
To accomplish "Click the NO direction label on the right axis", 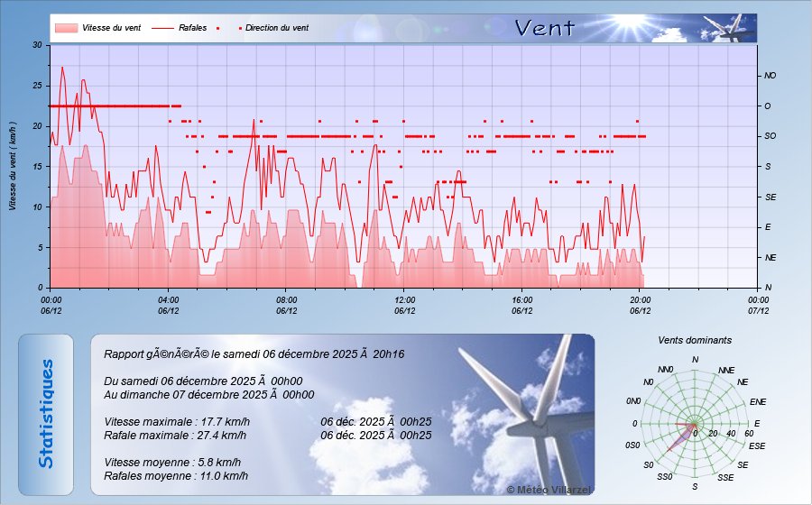I will (770, 76).
